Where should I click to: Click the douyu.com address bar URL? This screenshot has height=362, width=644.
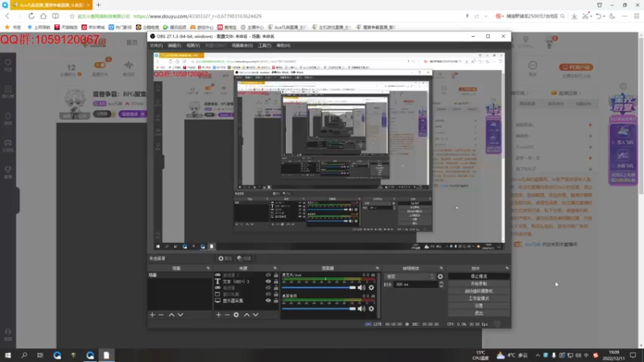(197, 16)
